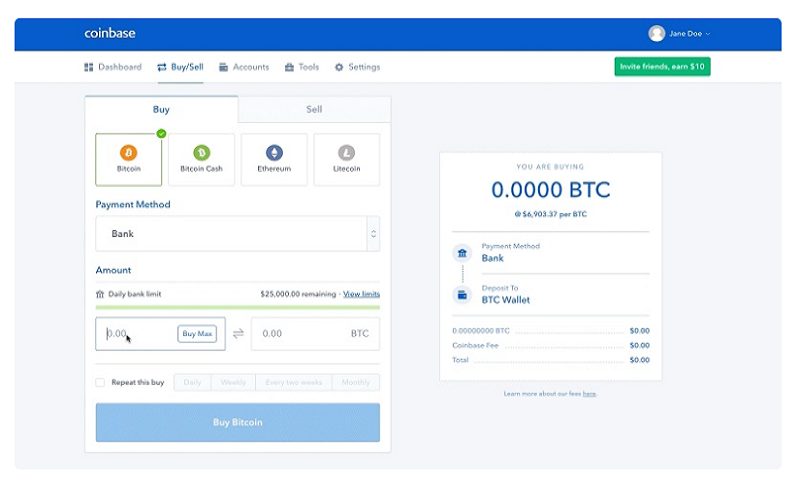Select the Bitcoin Cash coin icon
Image resolution: width=800 pixels, height=500 pixels.
click(x=202, y=152)
